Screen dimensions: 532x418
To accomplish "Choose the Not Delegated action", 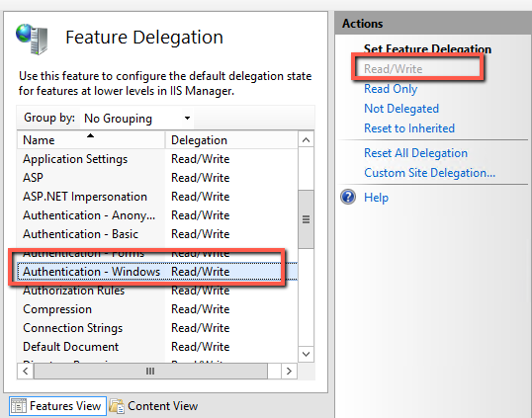I will tap(401, 109).
